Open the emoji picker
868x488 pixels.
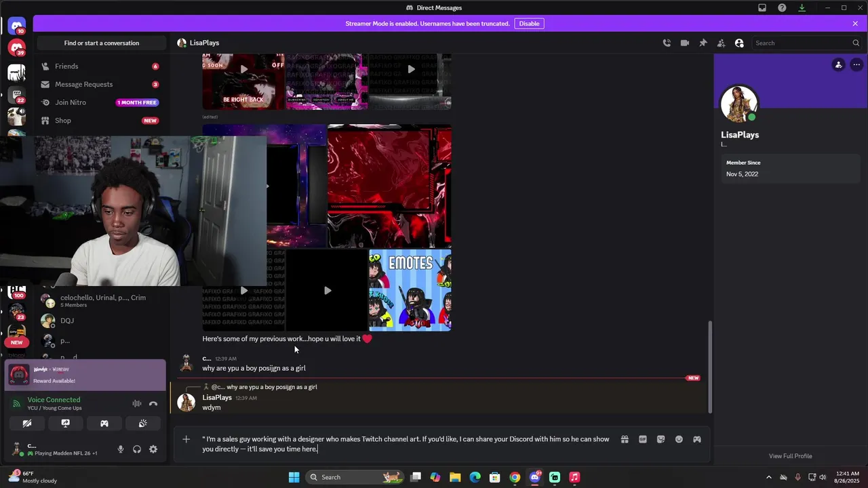(679, 439)
